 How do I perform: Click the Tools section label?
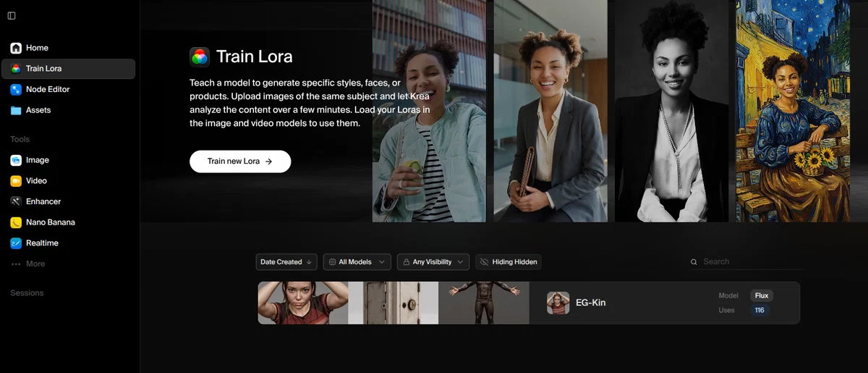pyautogui.click(x=20, y=139)
